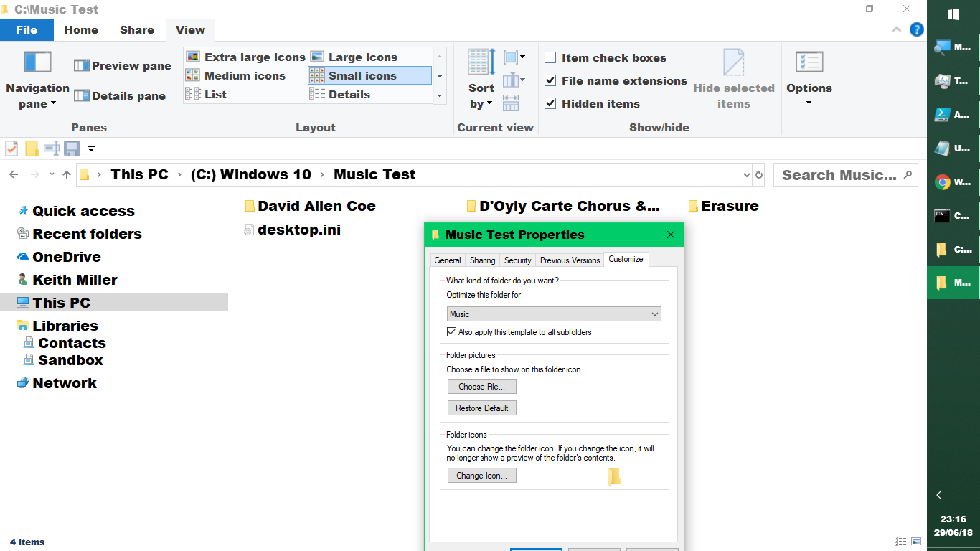
Task: Toggle the Details pane
Action: point(120,96)
